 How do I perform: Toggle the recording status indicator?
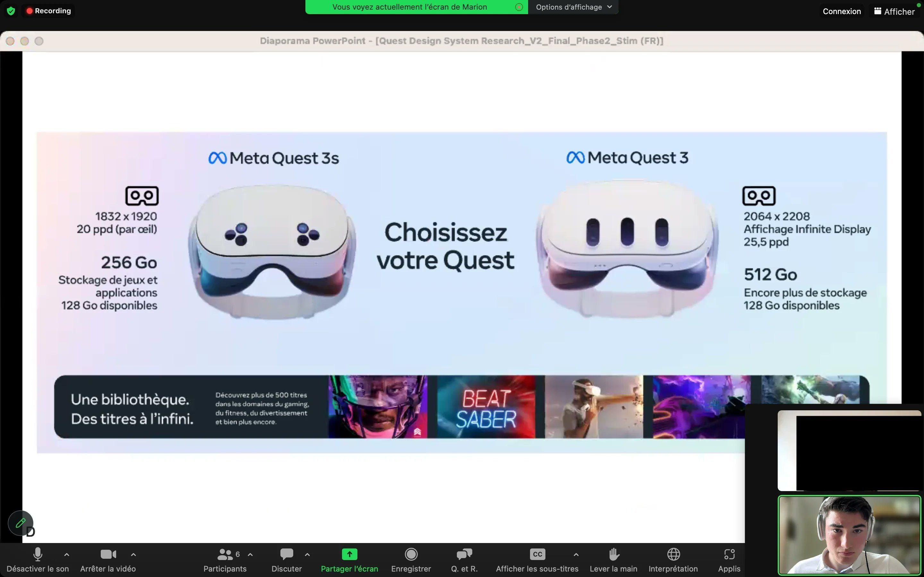(x=48, y=11)
